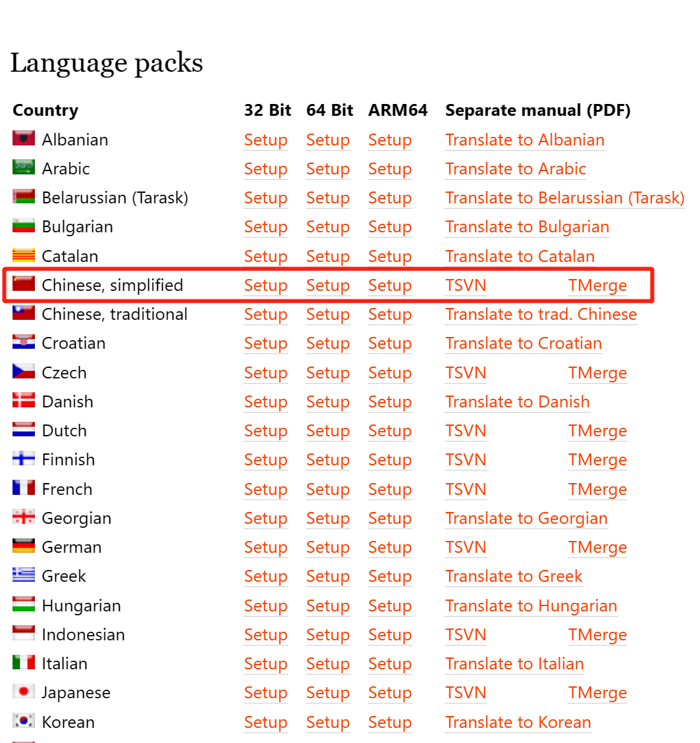This screenshot has width=700, height=743.
Task: Open Translate to Albanian link
Action: [x=525, y=140]
